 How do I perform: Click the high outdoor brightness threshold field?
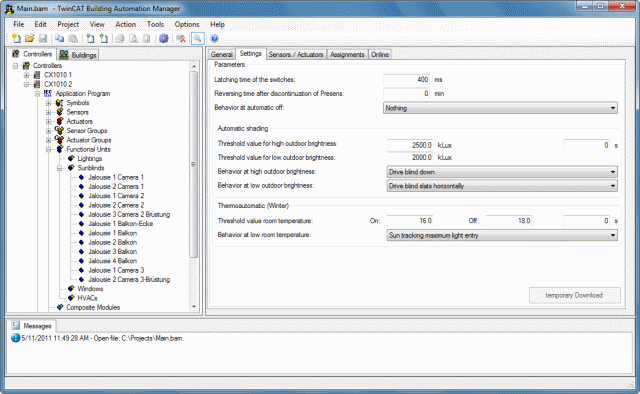coord(410,145)
